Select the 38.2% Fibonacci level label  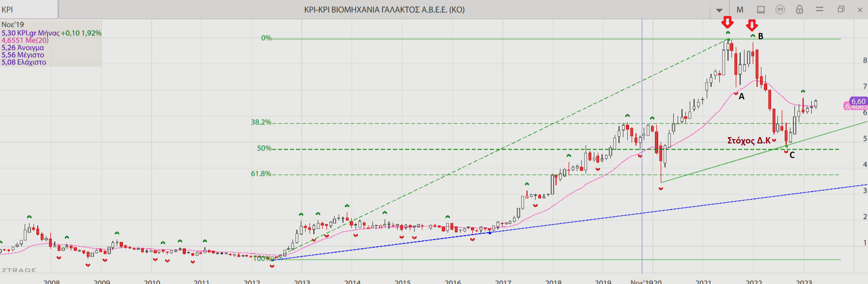(261, 122)
